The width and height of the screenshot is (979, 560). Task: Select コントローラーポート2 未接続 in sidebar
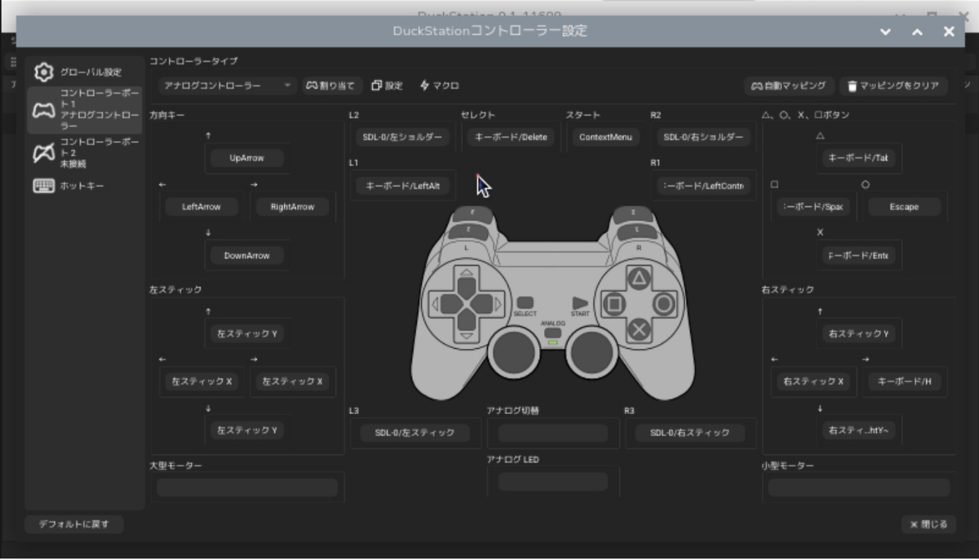(x=84, y=152)
